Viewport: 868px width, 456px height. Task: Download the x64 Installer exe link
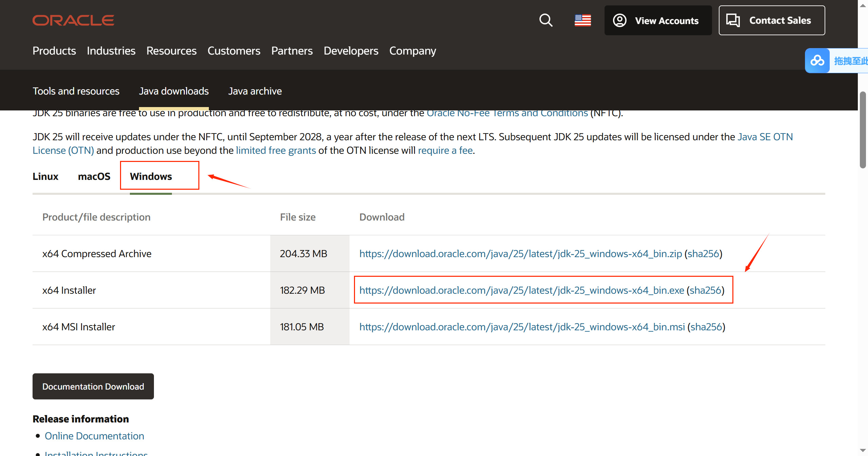(x=521, y=290)
